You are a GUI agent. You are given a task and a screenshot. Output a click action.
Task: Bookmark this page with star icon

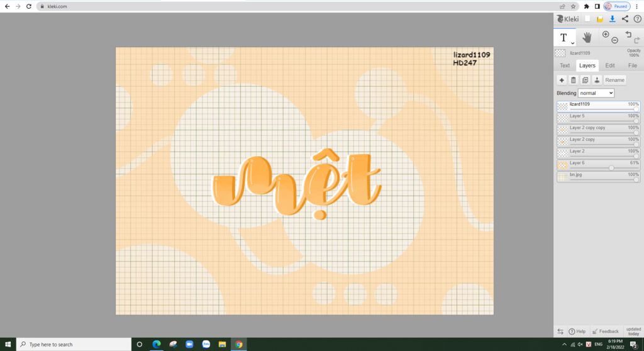(x=574, y=6)
